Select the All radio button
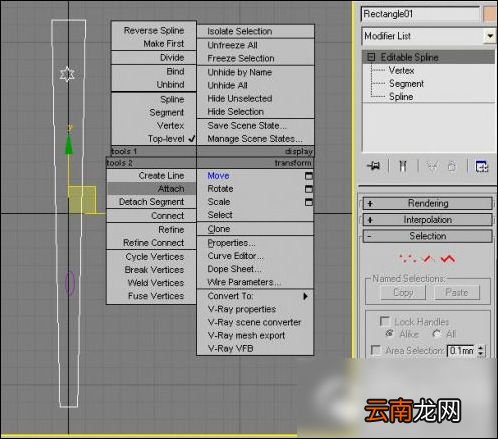Image resolution: width=498 pixels, height=439 pixels. tap(436, 334)
